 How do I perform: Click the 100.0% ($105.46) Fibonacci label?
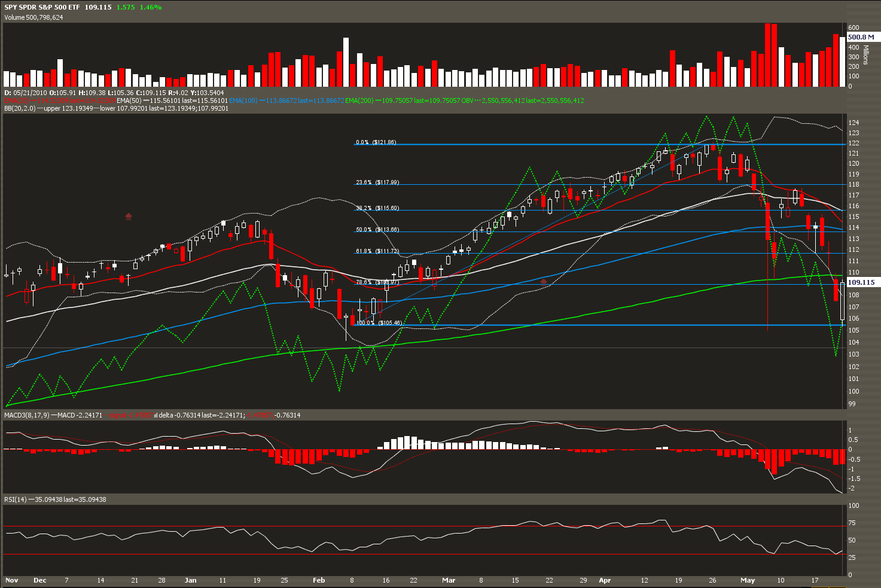379,323
